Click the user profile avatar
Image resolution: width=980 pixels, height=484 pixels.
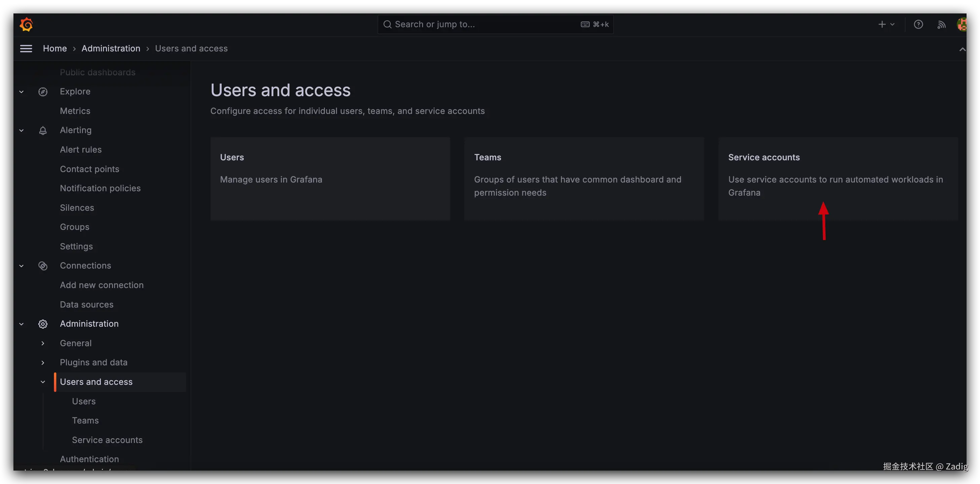[x=962, y=24]
